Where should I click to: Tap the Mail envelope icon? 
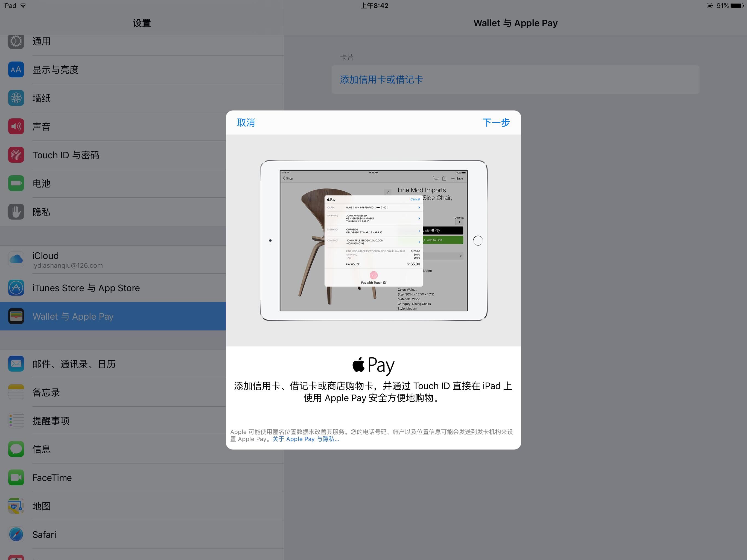[16, 364]
